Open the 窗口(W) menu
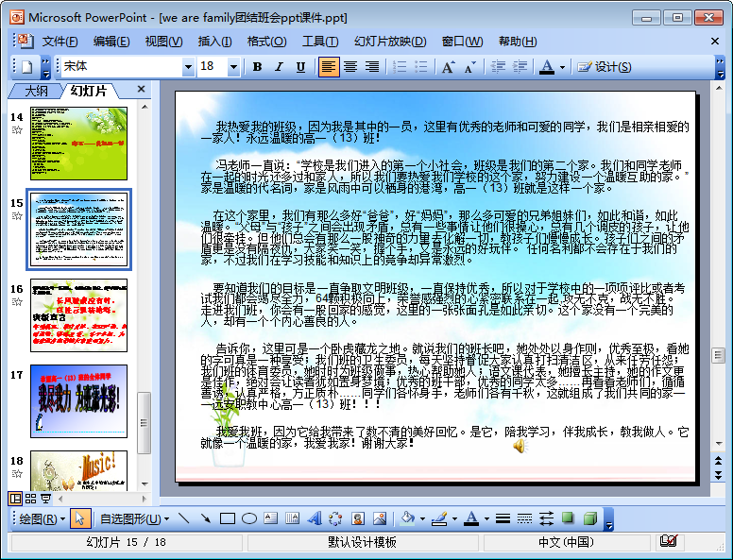This screenshot has width=733, height=560. click(x=462, y=42)
